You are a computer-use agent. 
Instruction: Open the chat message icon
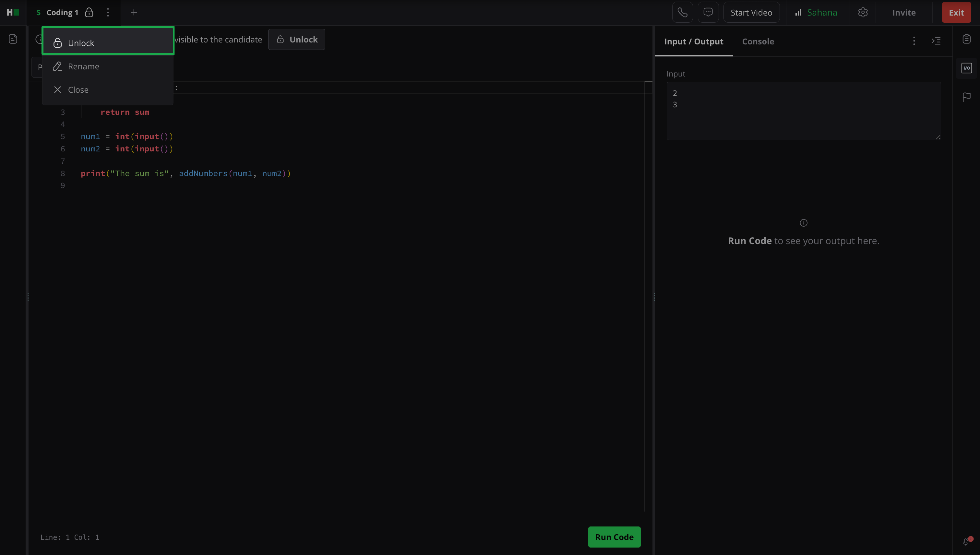pyautogui.click(x=708, y=13)
